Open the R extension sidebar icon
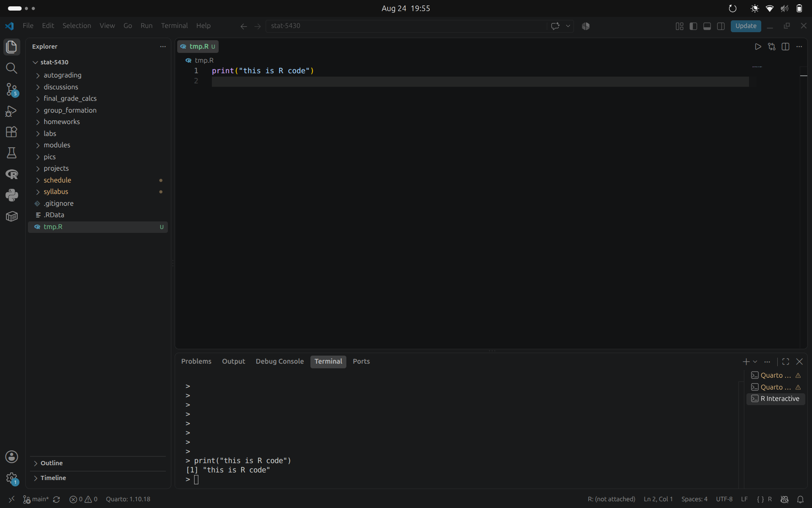The height and width of the screenshot is (508, 812). click(x=11, y=174)
